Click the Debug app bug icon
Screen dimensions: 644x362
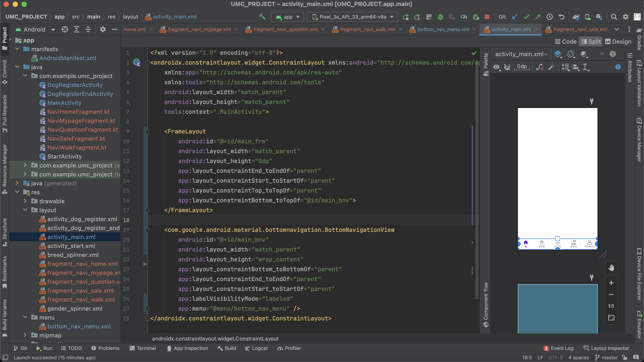pos(440,17)
